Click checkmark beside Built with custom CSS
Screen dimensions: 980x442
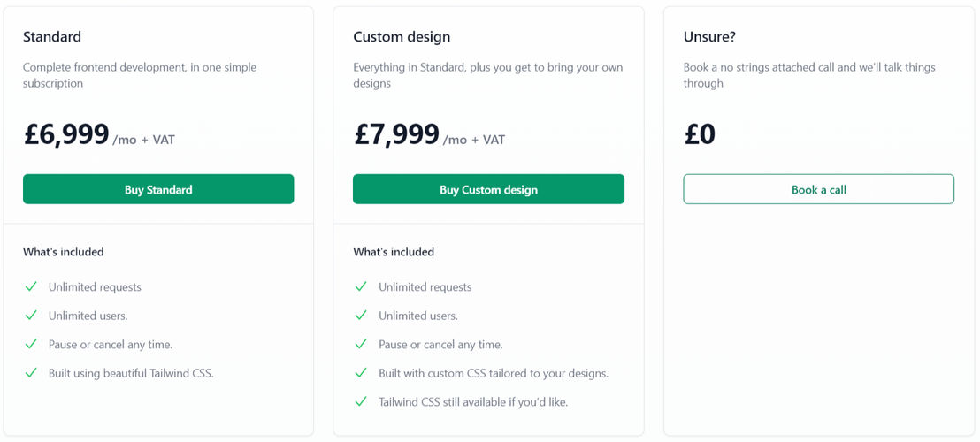[x=361, y=373]
